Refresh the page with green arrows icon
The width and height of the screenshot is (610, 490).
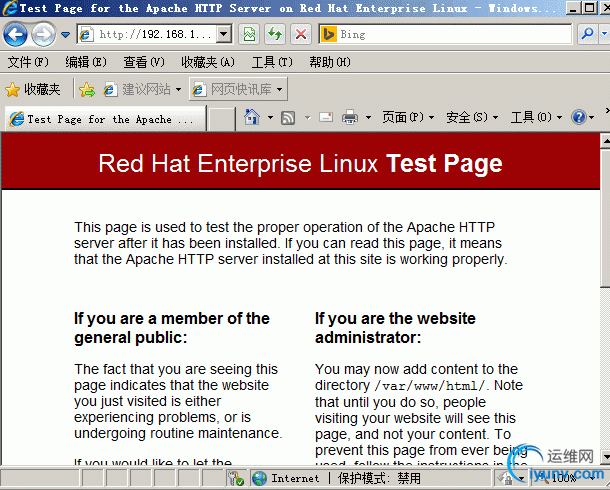click(x=275, y=35)
